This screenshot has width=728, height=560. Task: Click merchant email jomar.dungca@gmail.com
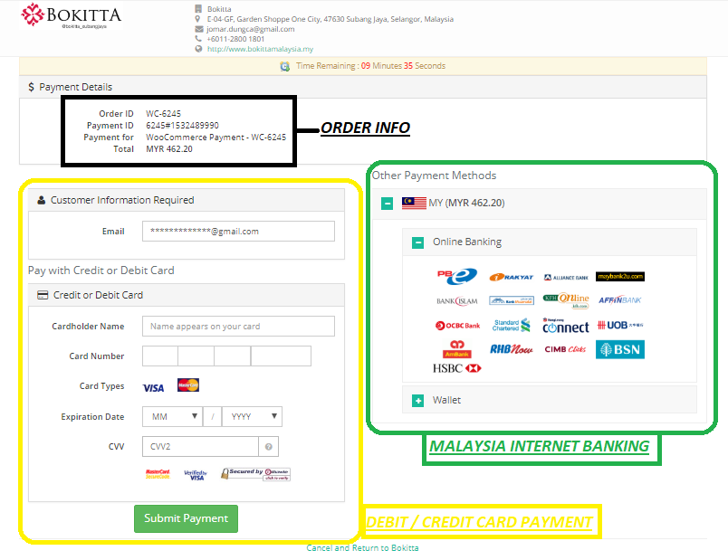(x=251, y=29)
